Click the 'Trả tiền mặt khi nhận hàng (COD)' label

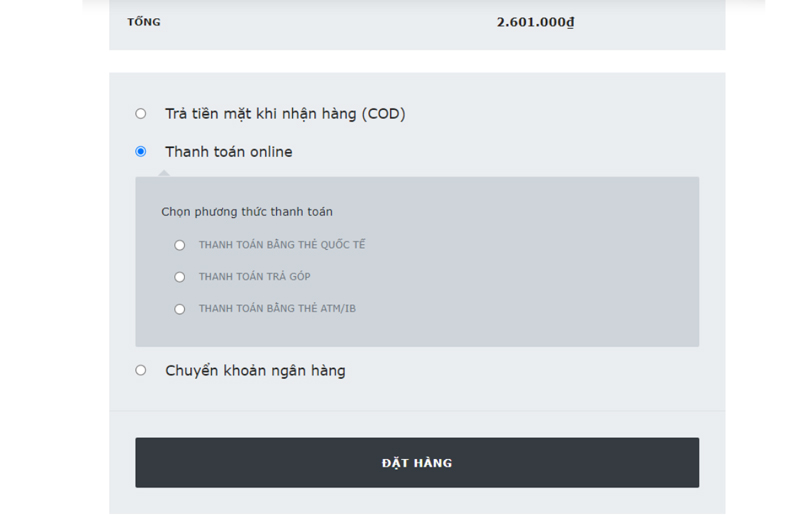coord(285,113)
